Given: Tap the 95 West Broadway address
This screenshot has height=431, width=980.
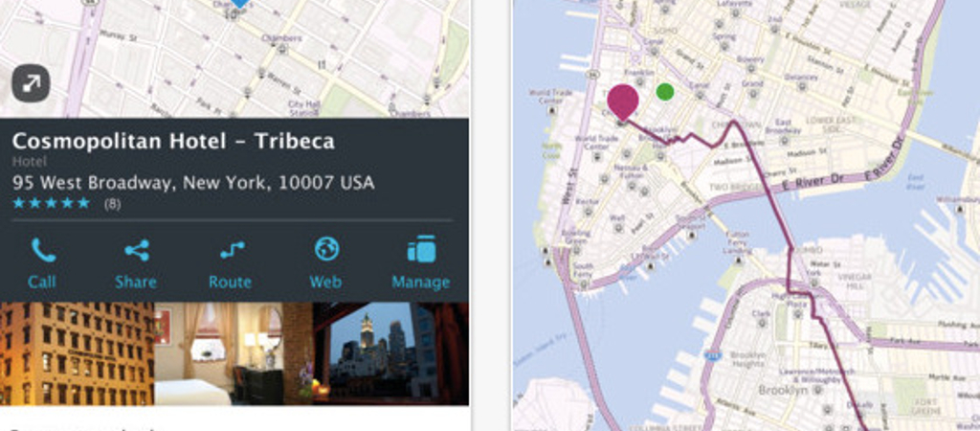Looking at the screenshot, I should (193, 183).
